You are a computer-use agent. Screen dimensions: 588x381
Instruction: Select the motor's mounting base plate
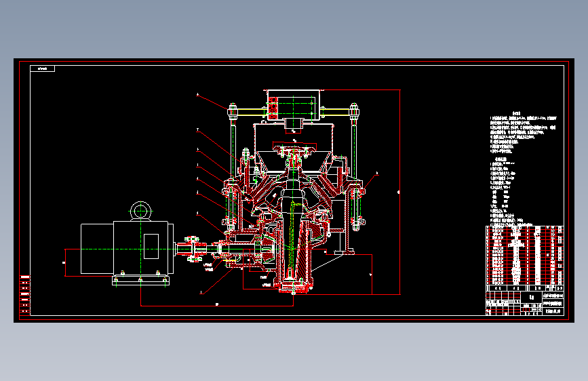(140, 281)
